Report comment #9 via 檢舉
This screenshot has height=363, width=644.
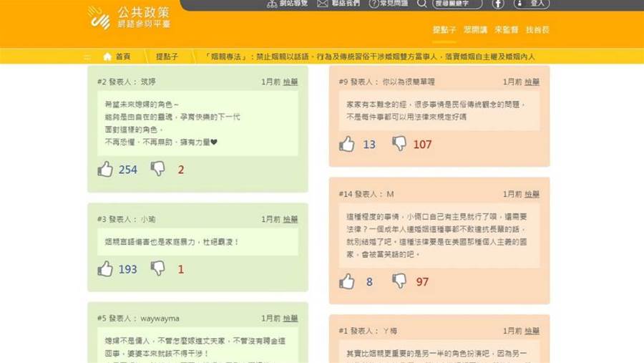(532, 82)
